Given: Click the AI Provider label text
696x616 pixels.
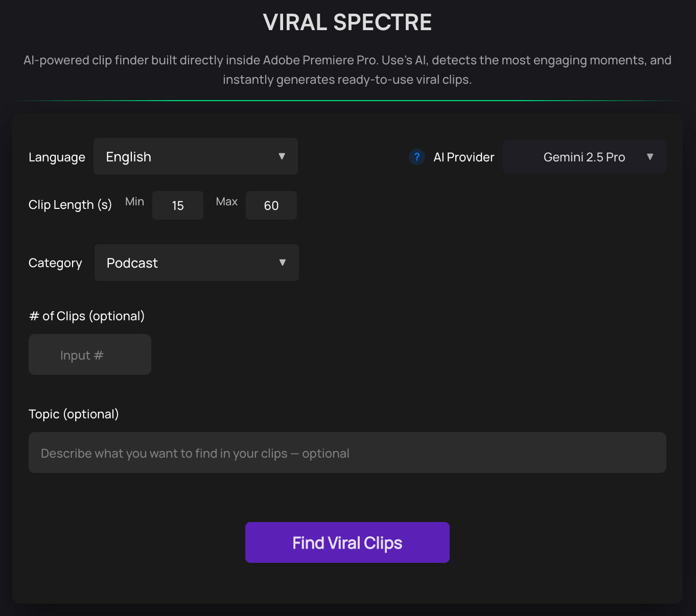Looking at the screenshot, I should [x=463, y=157].
